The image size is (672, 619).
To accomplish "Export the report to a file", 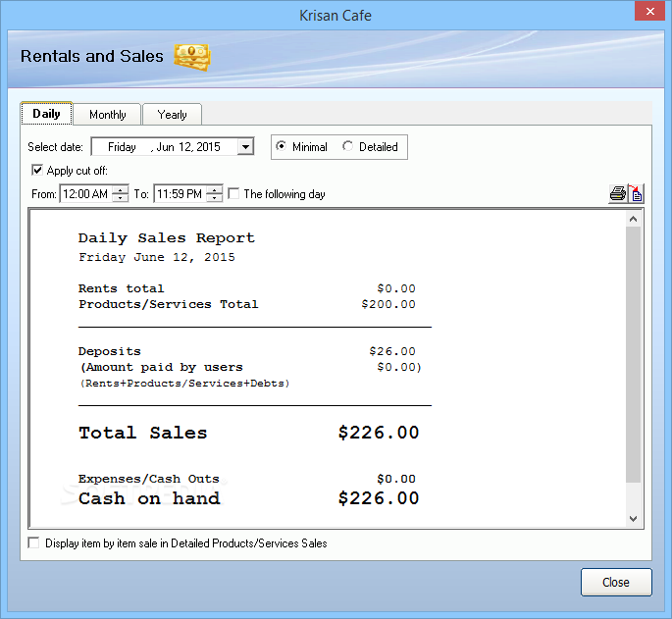I will [636, 194].
